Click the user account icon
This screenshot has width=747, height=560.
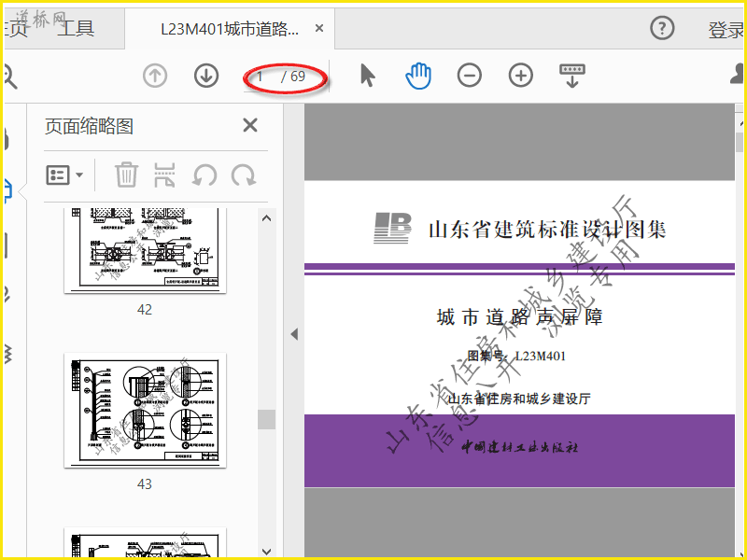point(737,76)
